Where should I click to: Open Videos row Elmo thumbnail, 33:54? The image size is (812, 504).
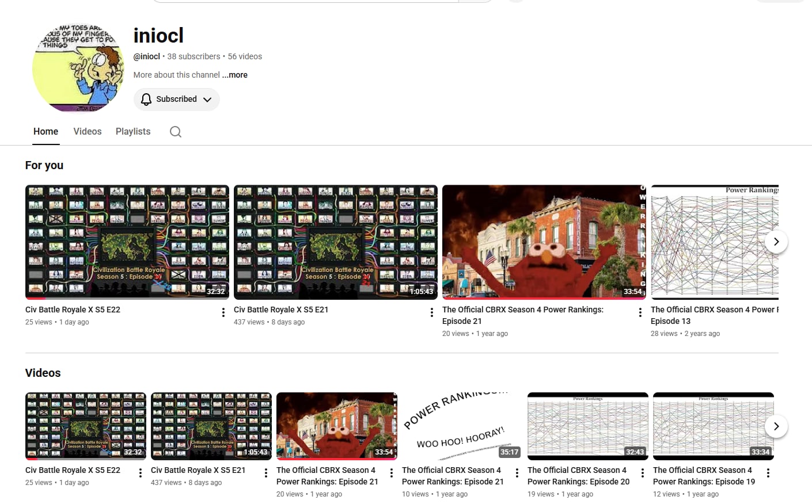click(x=337, y=426)
